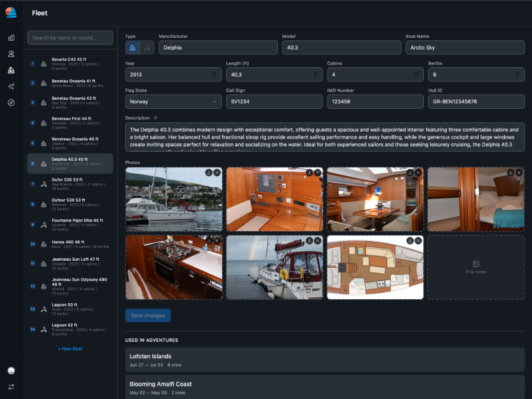The height and width of the screenshot is (399, 532).
Task: Switch boat type to catamaran
Action: tap(147, 47)
